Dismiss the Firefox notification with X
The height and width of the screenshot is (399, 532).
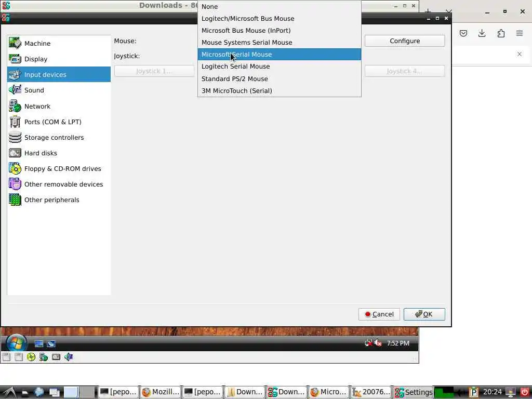click(520, 54)
